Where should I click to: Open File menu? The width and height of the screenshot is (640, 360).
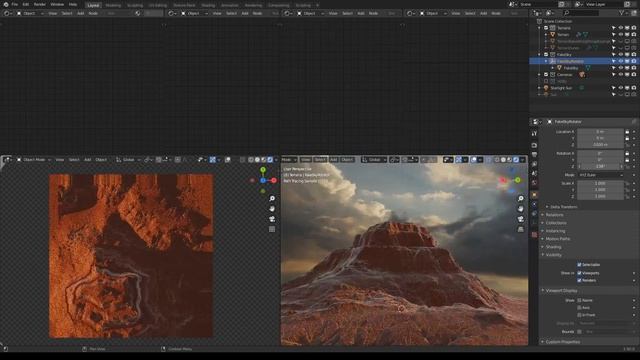(x=15, y=4)
